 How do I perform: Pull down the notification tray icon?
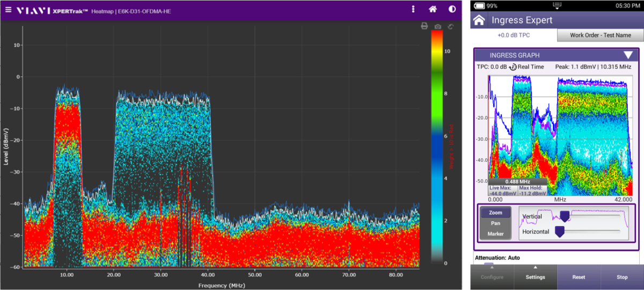[557, 5]
